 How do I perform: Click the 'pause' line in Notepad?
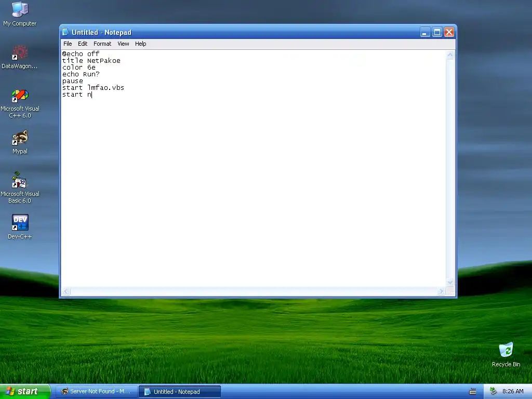73,81
